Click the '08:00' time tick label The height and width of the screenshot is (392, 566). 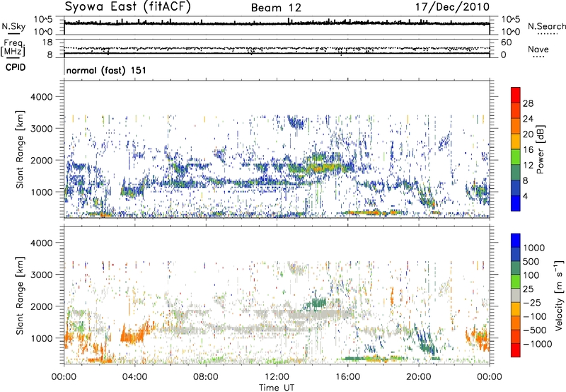[206, 377]
